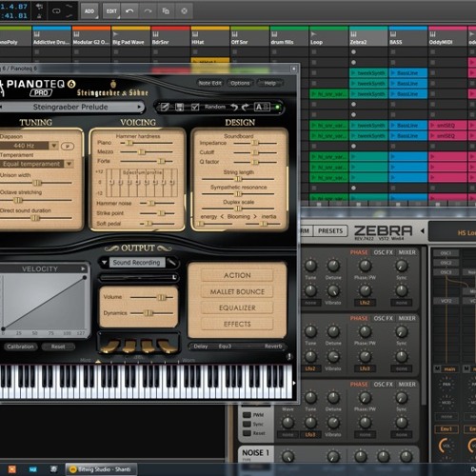This screenshot has width=476, height=476.
Task: Click the VCF2 module in Zebra's routing grid
Action: coord(446,301)
